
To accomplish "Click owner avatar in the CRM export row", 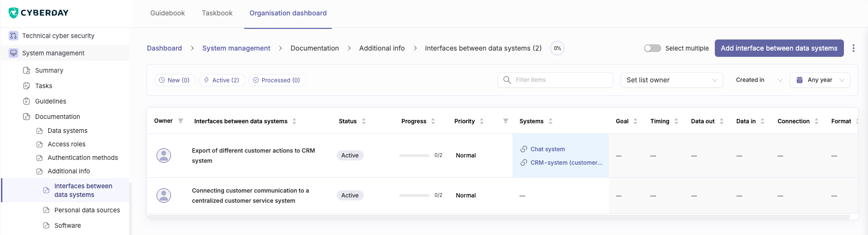I will 164,156.
